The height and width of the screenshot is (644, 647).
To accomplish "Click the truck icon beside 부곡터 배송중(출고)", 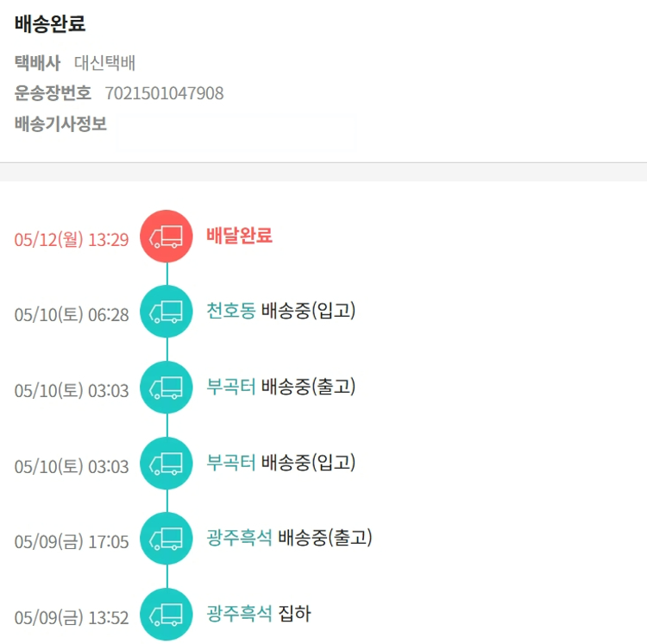I will [166, 388].
